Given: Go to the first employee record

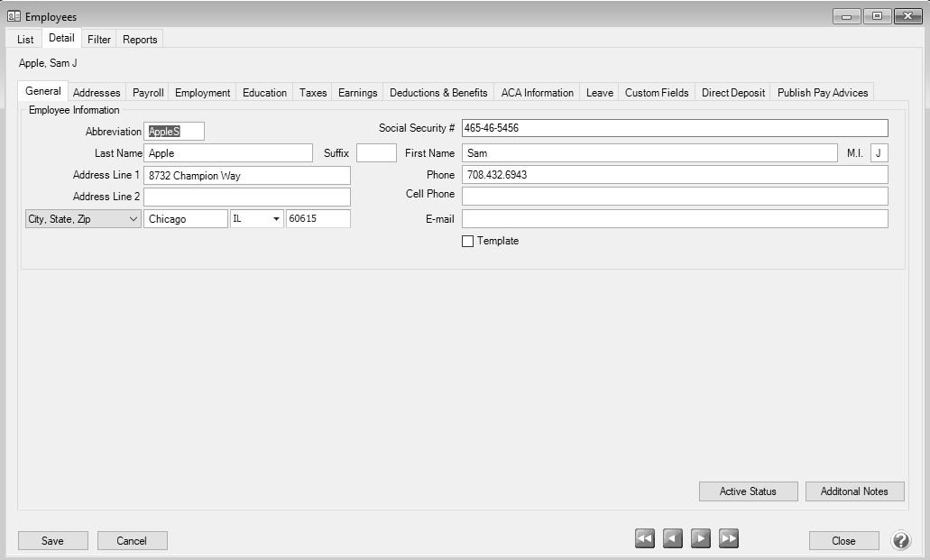Looking at the screenshot, I should (644, 538).
